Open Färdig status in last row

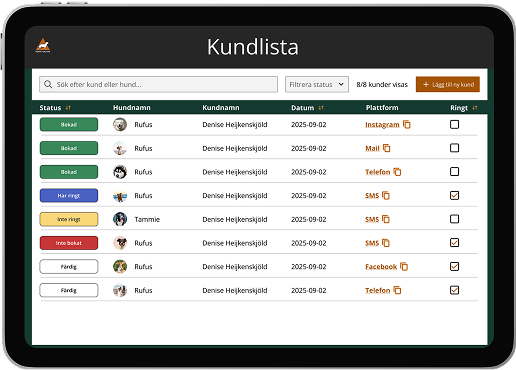coord(69,290)
